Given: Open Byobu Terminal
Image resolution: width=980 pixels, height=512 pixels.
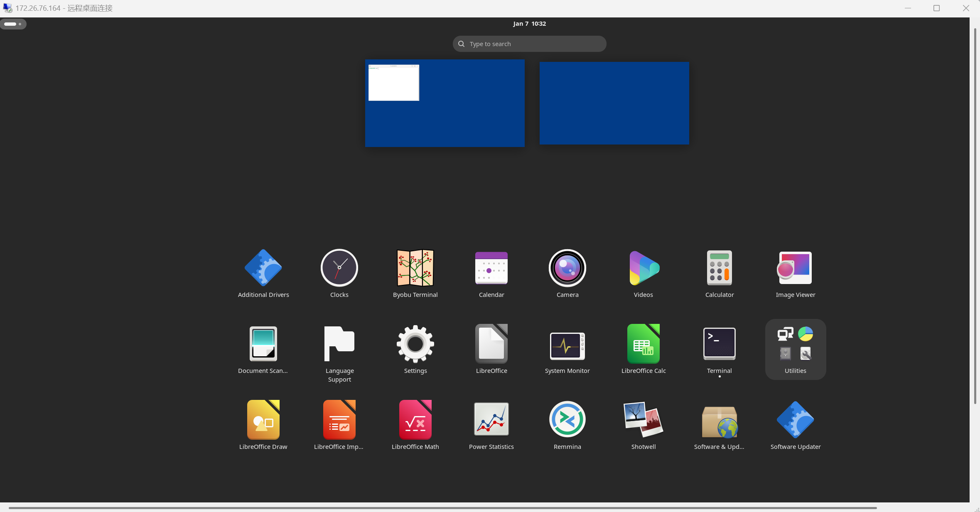Looking at the screenshot, I should click(x=415, y=268).
